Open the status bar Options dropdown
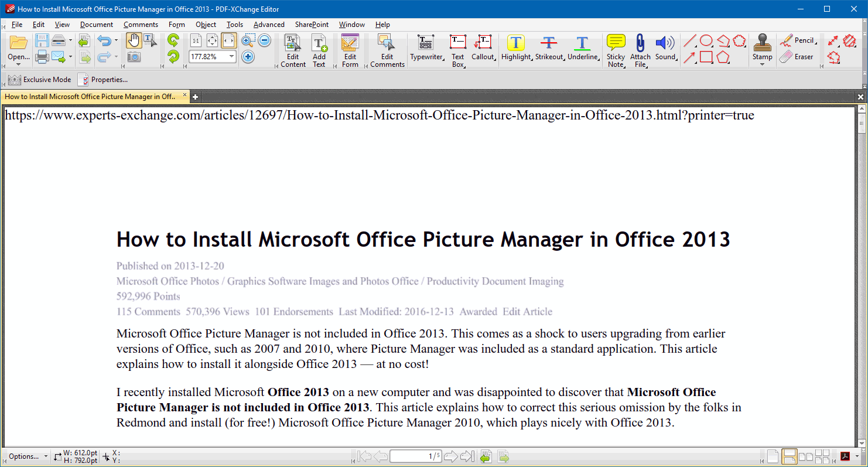The height and width of the screenshot is (467, 868). click(28, 456)
